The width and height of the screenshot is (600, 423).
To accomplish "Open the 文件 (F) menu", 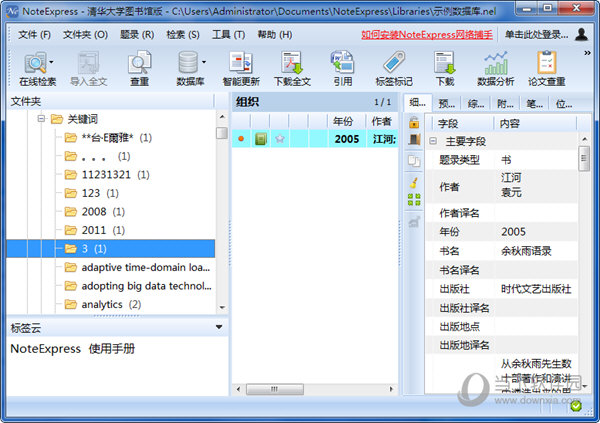I will [x=34, y=35].
